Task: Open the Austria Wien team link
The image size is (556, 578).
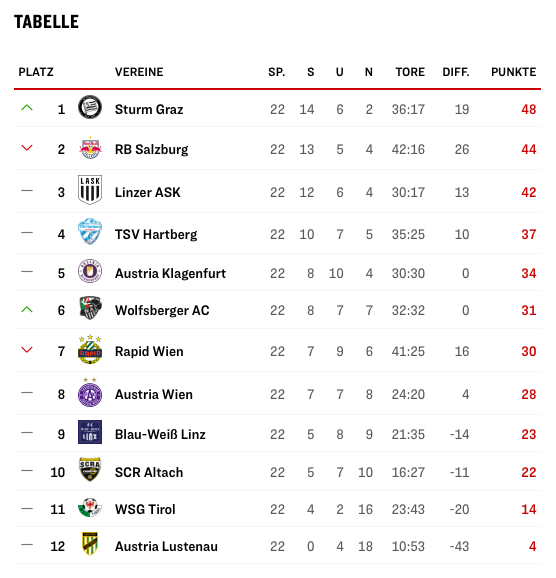Action: point(154,395)
